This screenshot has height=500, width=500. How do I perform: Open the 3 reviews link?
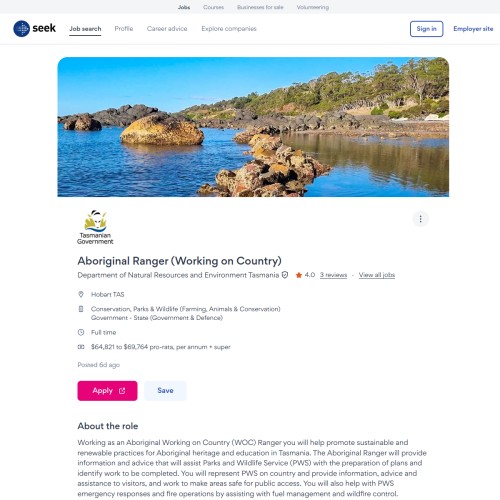tap(333, 275)
